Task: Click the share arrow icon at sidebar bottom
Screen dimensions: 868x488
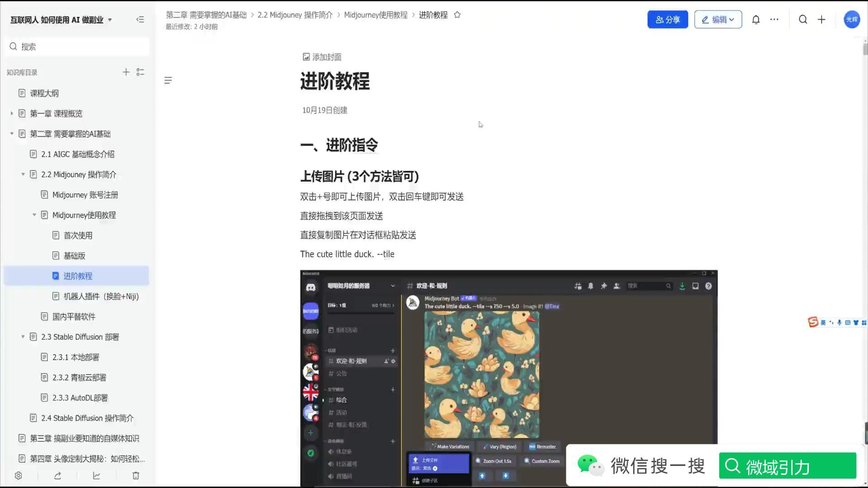Action: pos(57,475)
